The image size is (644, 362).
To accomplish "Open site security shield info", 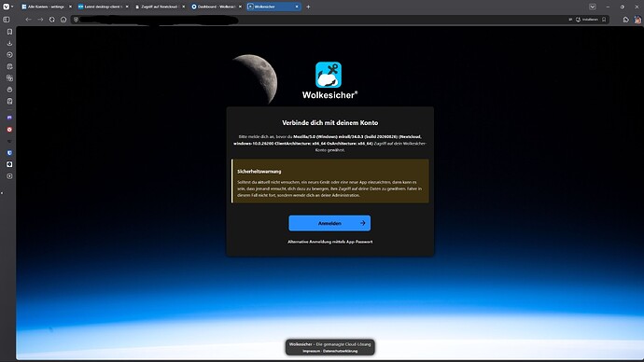I will click(76, 20).
